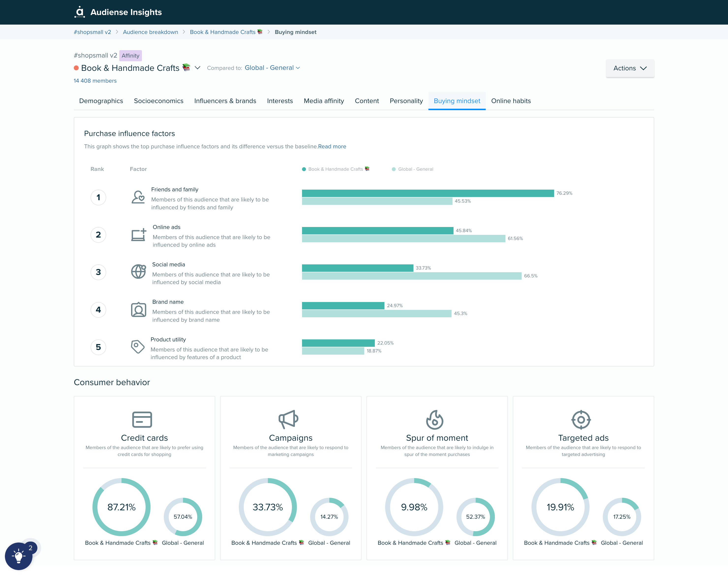
Task: Toggle Global - General legend item
Action: (412, 169)
